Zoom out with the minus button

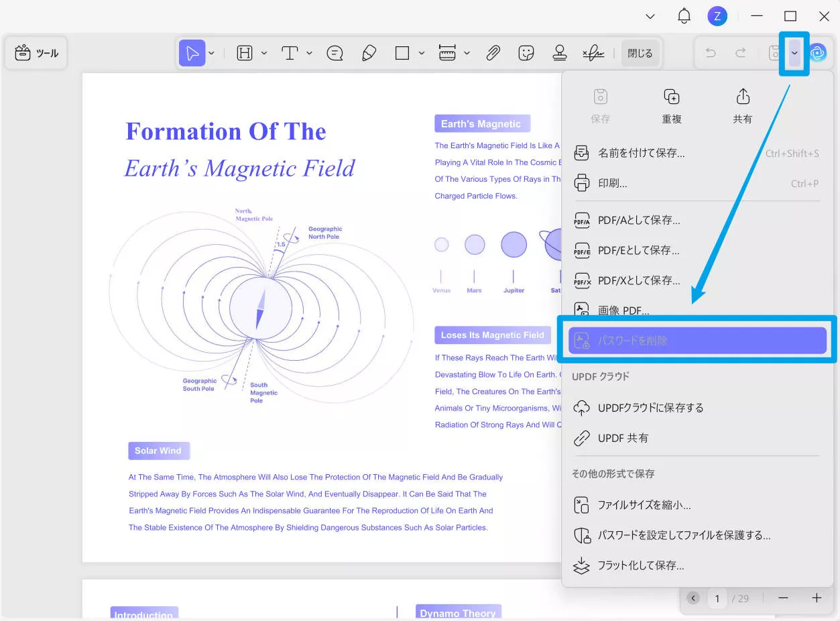(783, 598)
